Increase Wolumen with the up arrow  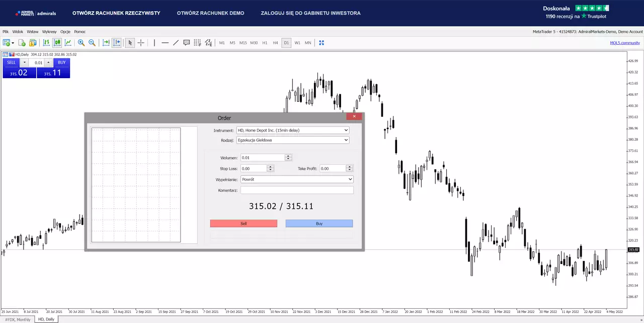[x=288, y=156]
